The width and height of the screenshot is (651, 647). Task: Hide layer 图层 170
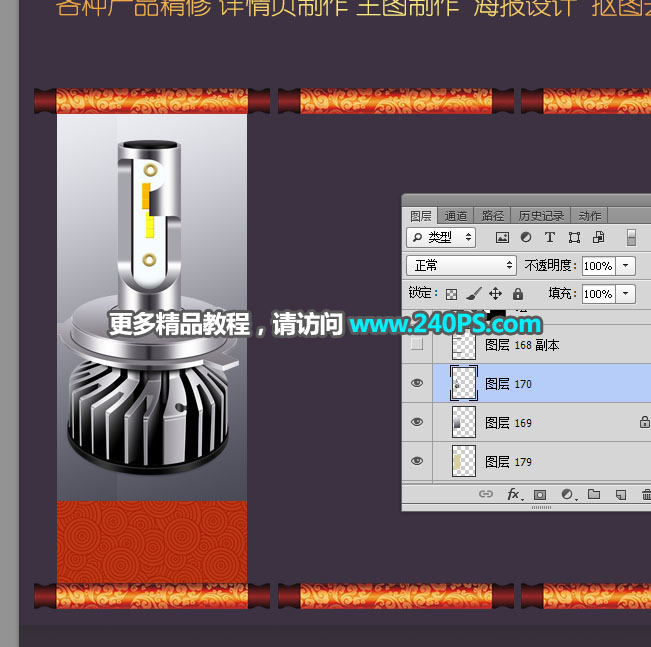pos(417,383)
